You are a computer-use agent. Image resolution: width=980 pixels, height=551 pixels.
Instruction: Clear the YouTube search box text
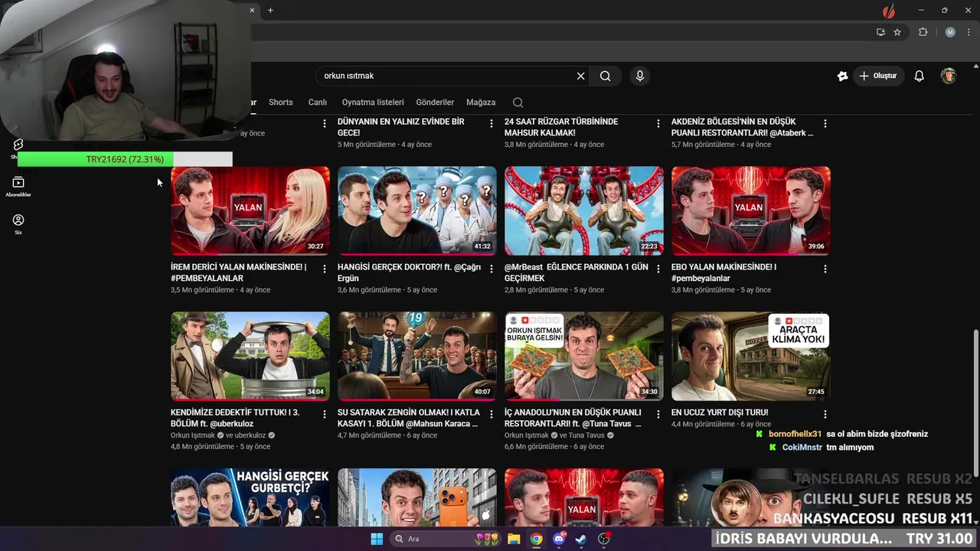pos(580,76)
